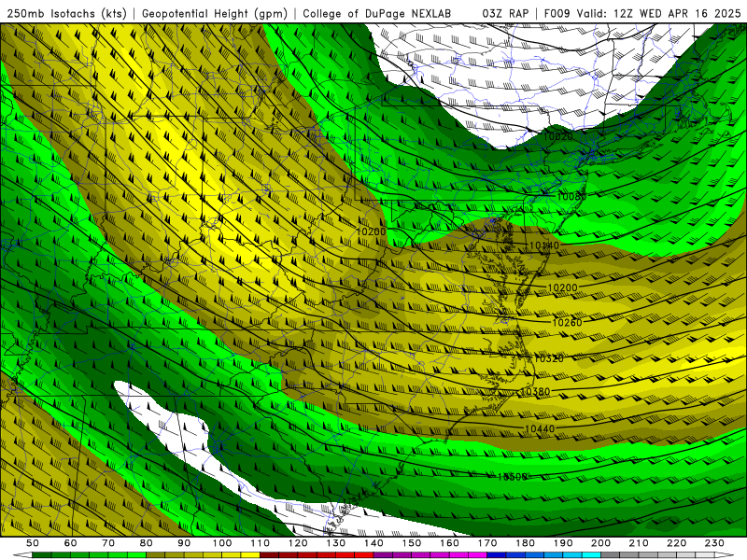The height and width of the screenshot is (560, 747).
Task: Click the 170 knots color scale label
Action: (x=487, y=543)
